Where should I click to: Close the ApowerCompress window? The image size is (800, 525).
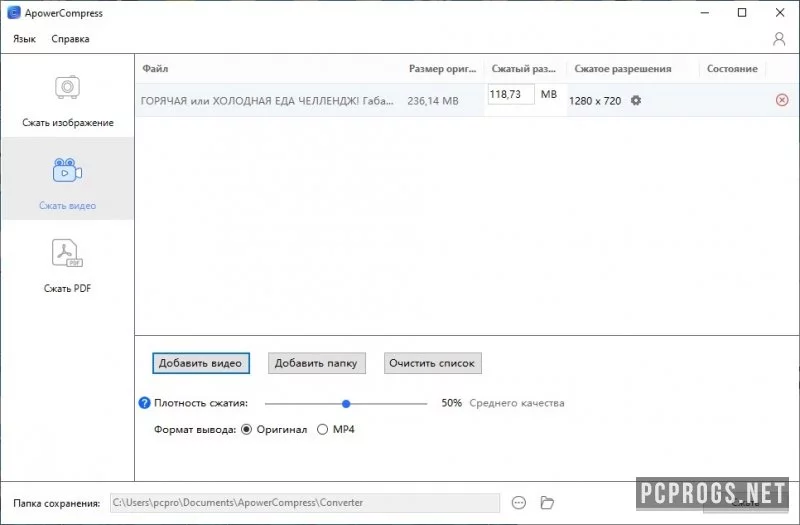point(780,13)
